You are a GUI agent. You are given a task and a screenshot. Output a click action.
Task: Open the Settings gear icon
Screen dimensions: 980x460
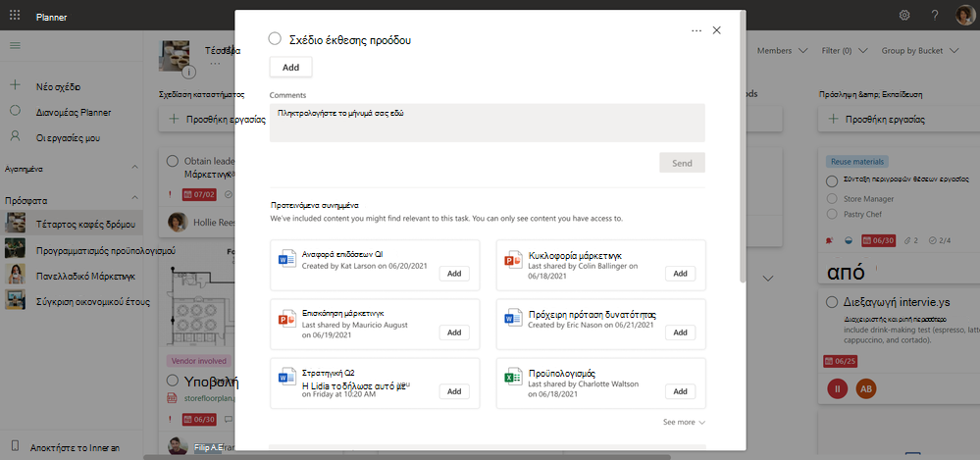coord(904,15)
